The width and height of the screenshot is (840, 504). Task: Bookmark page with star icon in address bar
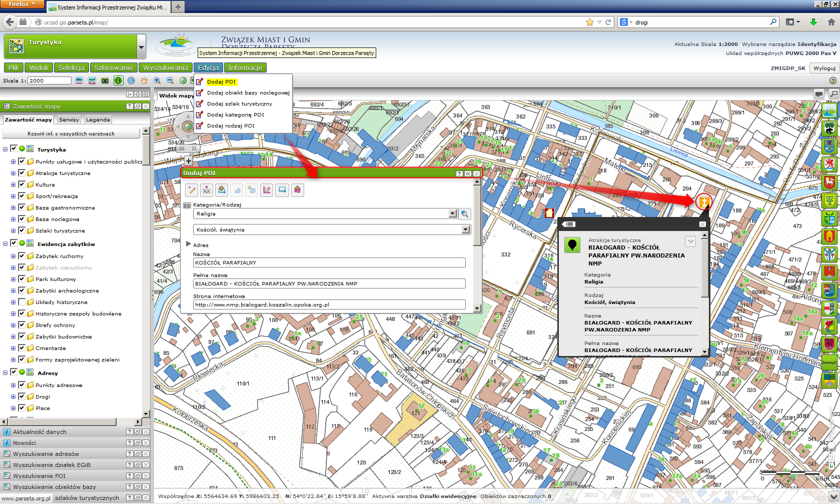point(590,22)
